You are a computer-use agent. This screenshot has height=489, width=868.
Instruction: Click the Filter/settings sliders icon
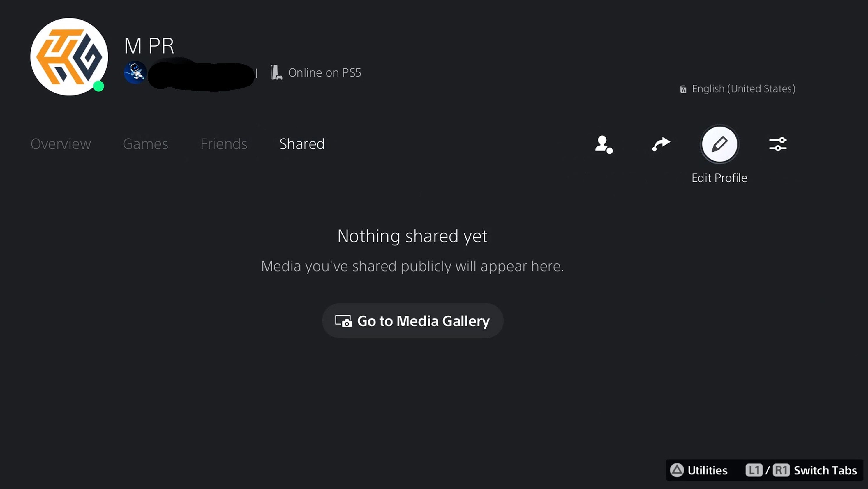pos(778,143)
